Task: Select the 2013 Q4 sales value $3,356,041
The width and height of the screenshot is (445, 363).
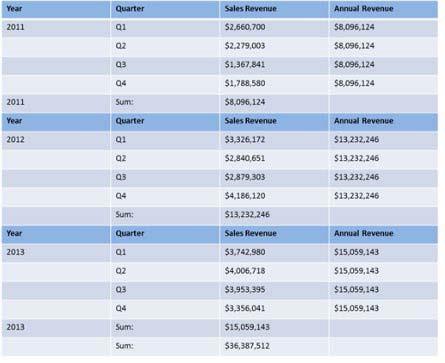Action: coord(245,308)
